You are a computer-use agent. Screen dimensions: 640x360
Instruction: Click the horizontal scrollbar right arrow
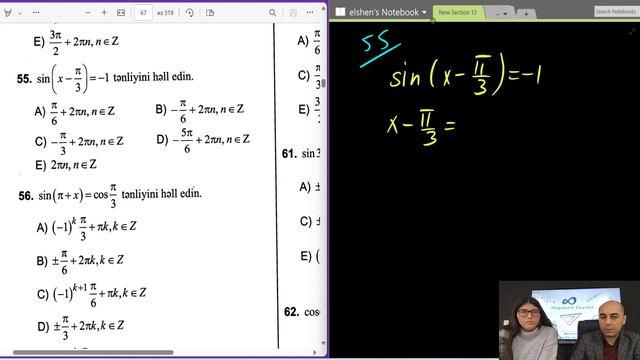[x=315, y=352]
